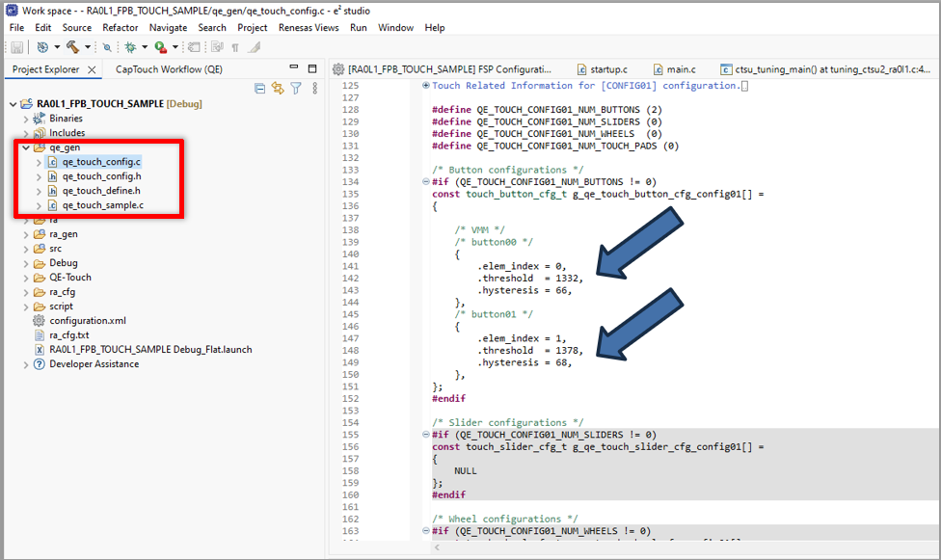The height and width of the screenshot is (560, 941).
Task: Toggle the Show Whitespace Characters pilcrow button
Action: (x=234, y=46)
